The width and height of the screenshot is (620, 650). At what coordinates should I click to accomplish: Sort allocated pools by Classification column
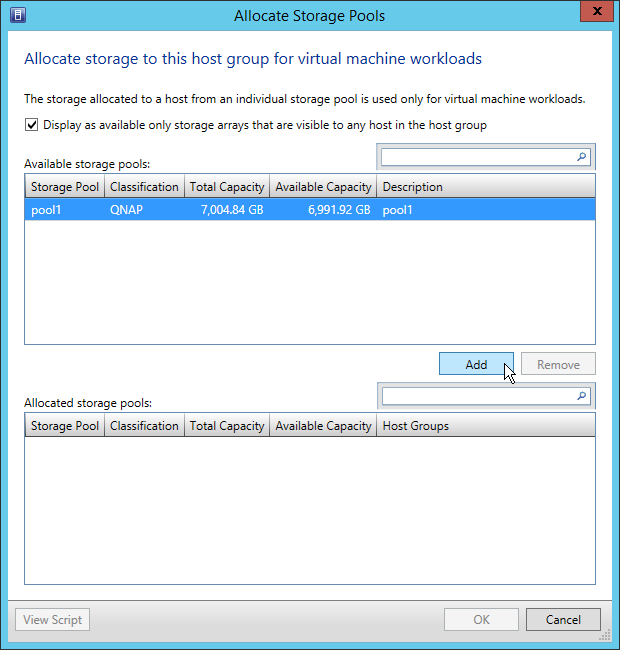click(x=144, y=426)
